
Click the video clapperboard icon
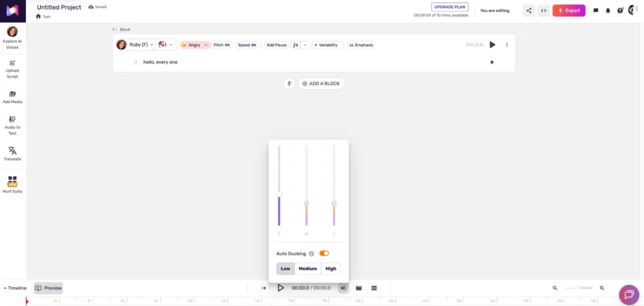358,288
